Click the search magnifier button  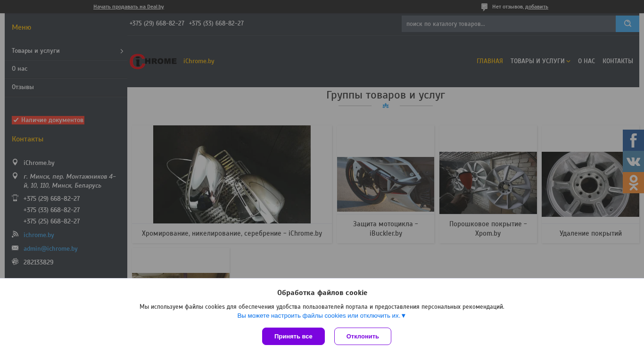(x=627, y=24)
